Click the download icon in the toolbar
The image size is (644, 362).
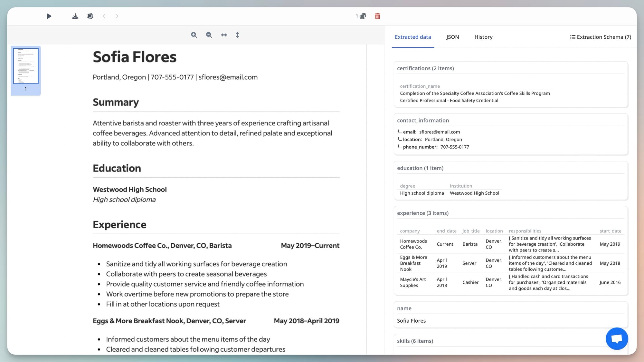click(x=75, y=16)
